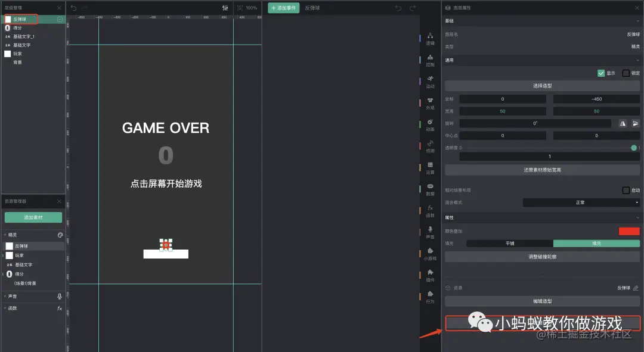This screenshot has width=644, height=352.
Task: Click the 添加素材 button
Action: click(33, 217)
